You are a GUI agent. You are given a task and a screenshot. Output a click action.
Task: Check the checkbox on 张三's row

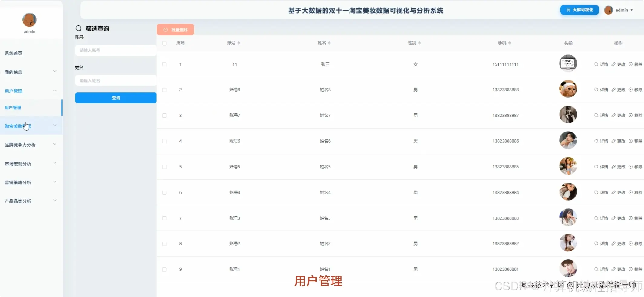(164, 64)
